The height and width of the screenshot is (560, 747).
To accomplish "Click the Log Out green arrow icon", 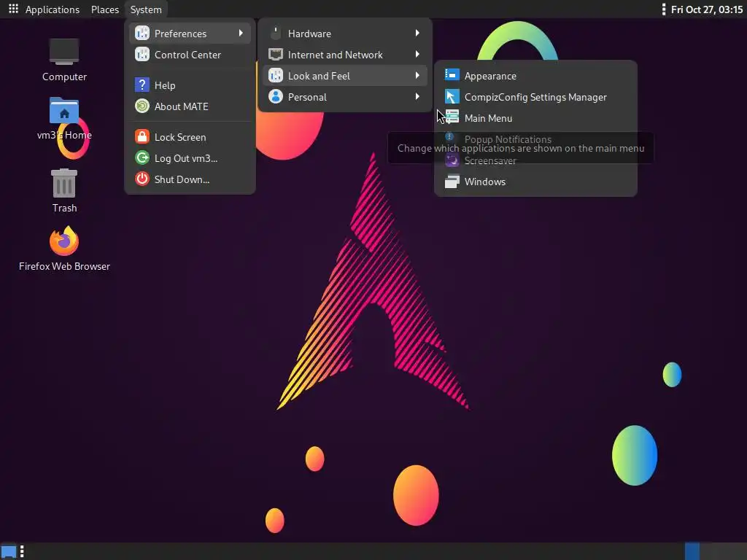I will (142, 157).
